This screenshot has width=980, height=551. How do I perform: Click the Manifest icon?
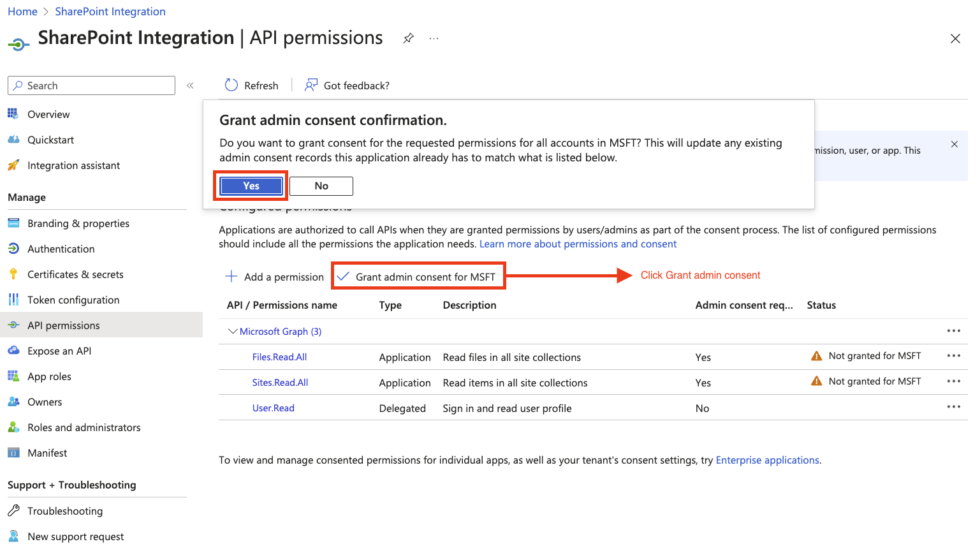point(13,453)
